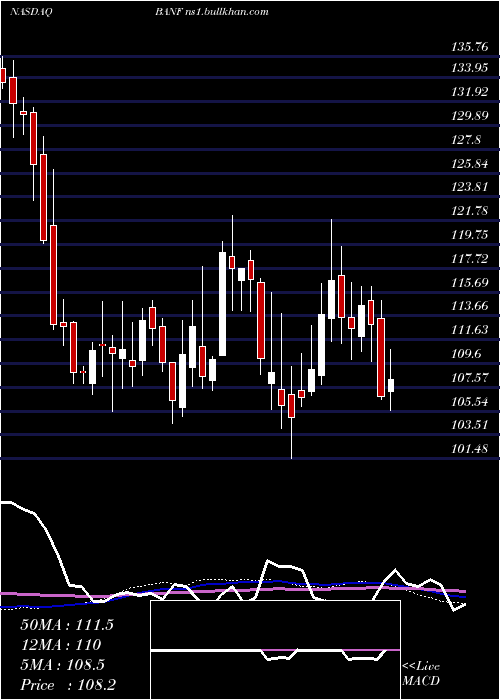Viewport: 500px width, 700px height.
Task: Click the 111.63 price axis label
Action: tap(469, 330)
